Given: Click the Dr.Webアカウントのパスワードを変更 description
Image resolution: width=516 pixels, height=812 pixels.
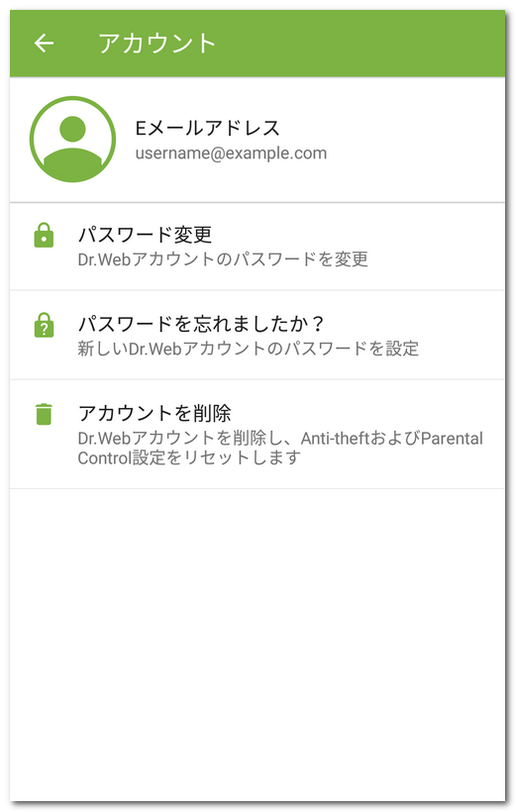Looking at the screenshot, I should click(x=223, y=258).
